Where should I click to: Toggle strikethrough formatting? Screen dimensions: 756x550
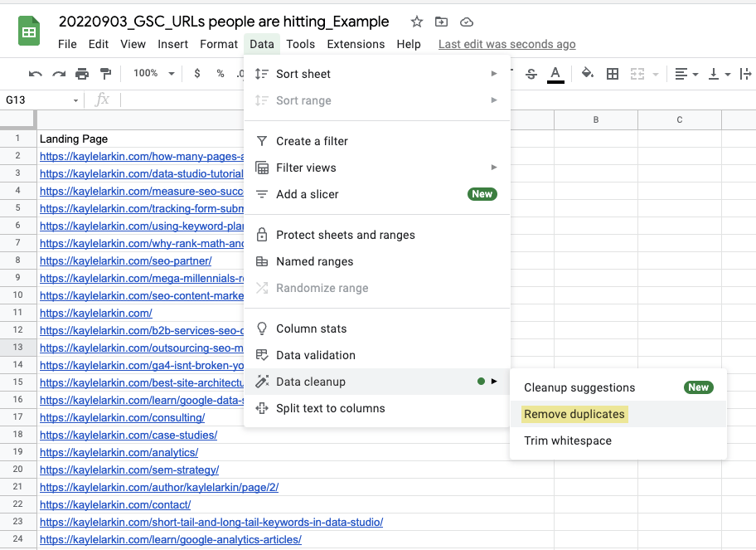point(530,73)
